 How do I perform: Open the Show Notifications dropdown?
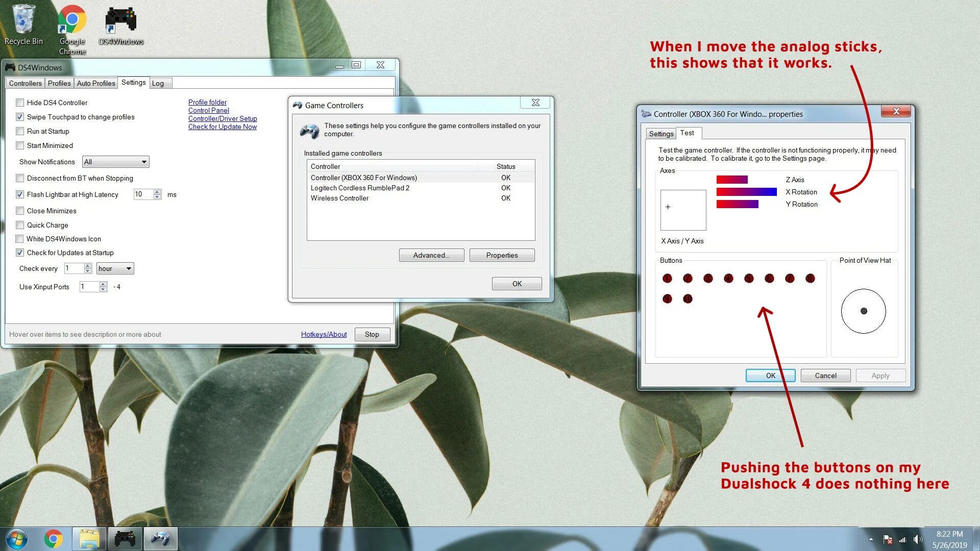tap(116, 162)
